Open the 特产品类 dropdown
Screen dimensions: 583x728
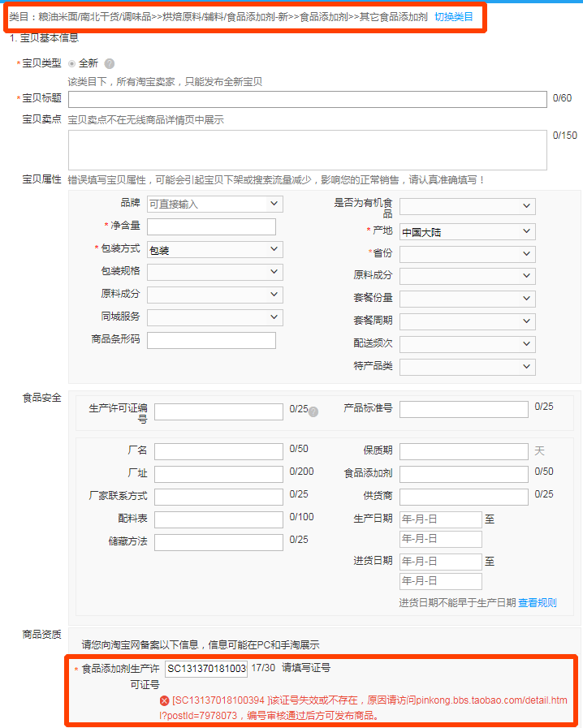(x=468, y=367)
